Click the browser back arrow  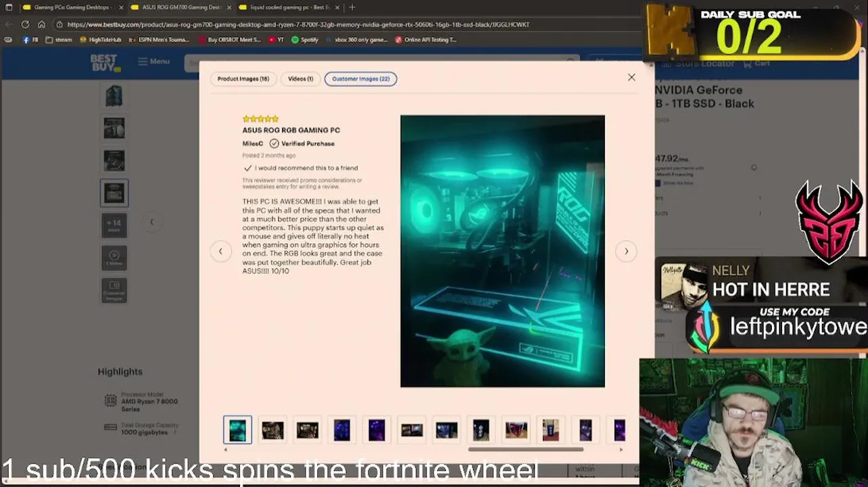8,24
